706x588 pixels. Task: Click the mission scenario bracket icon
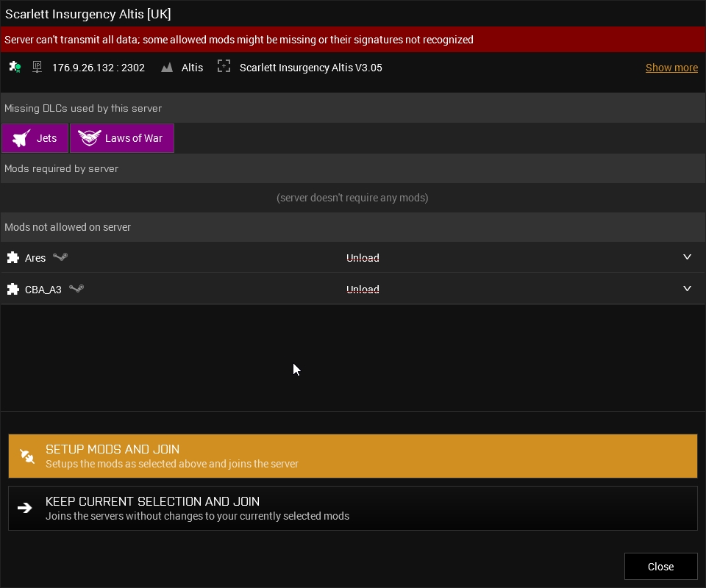(x=224, y=67)
